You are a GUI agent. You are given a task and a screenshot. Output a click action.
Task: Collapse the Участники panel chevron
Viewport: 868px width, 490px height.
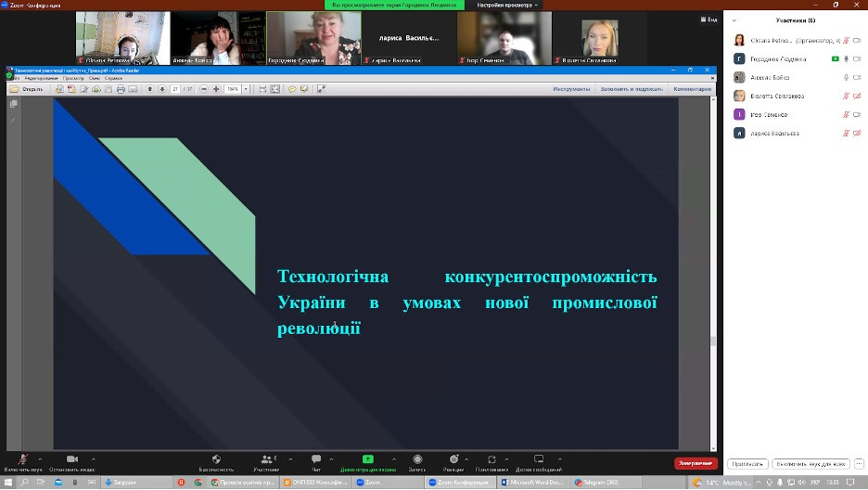pos(734,20)
